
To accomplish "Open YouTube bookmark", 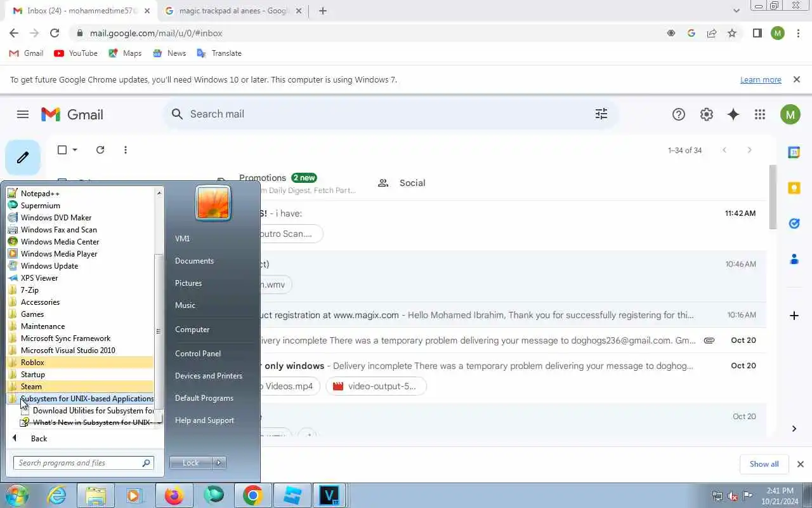I will click(76, 53).
